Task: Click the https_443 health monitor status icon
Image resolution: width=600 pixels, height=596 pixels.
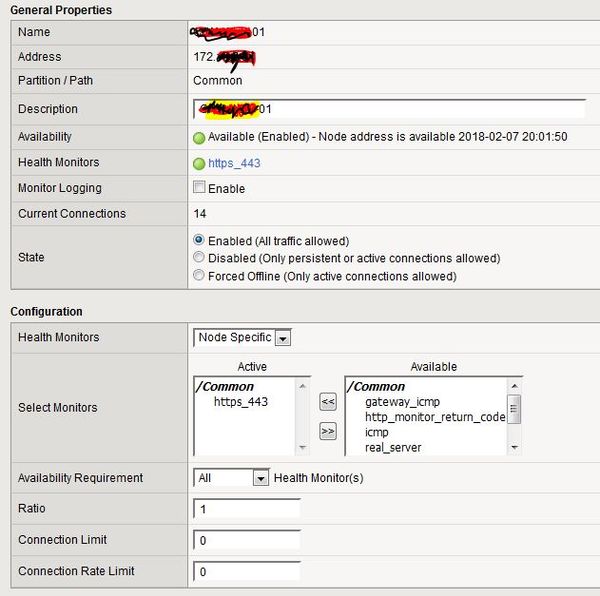Action: pyautogui.click(x=199, y=163)
